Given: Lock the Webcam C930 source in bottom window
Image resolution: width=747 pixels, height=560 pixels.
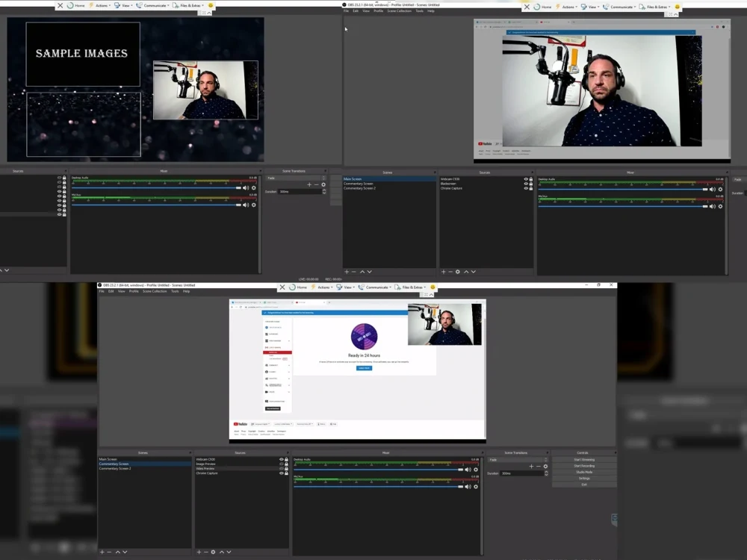Looking at the screenshot, I should tap(286, 459).
